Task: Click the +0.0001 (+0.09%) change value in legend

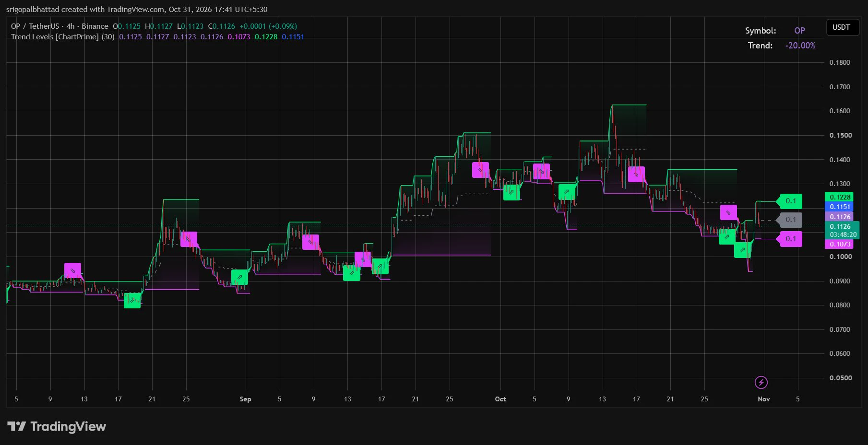Action: click(268, 26)
